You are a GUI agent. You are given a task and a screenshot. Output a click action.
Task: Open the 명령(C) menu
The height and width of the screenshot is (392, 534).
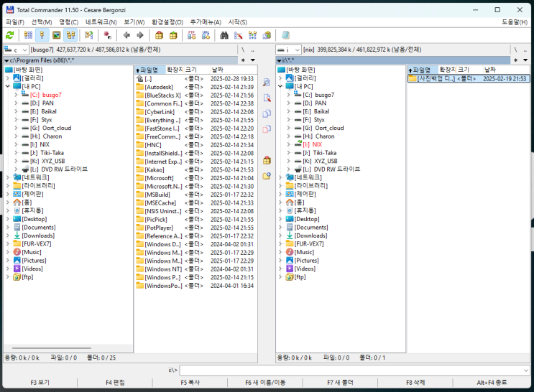point(69,22)
